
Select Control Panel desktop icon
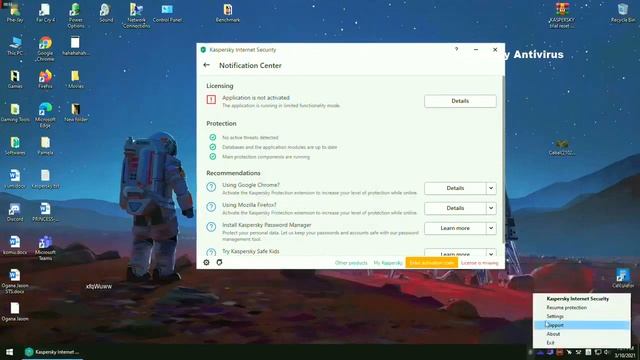[167, 13]
